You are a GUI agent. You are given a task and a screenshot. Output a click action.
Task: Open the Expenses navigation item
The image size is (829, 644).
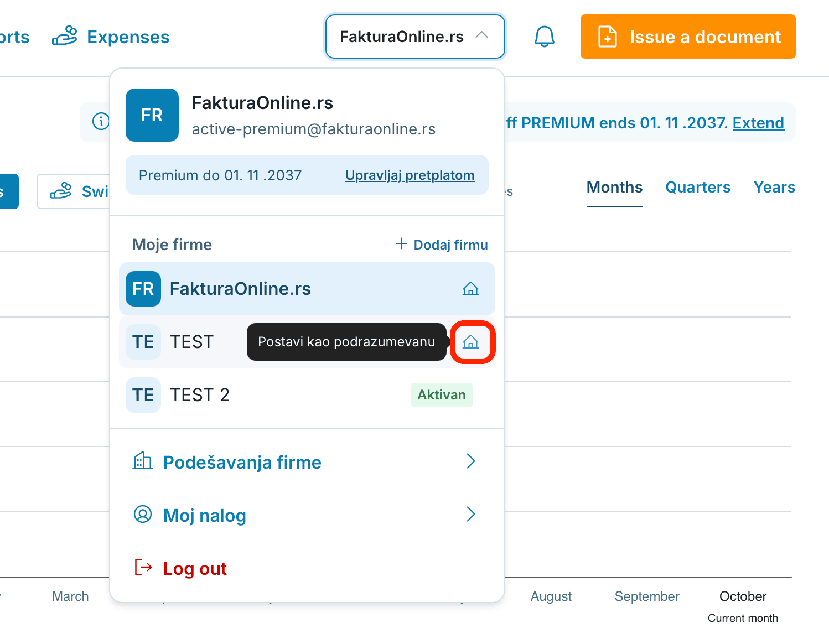coord(111,37)
